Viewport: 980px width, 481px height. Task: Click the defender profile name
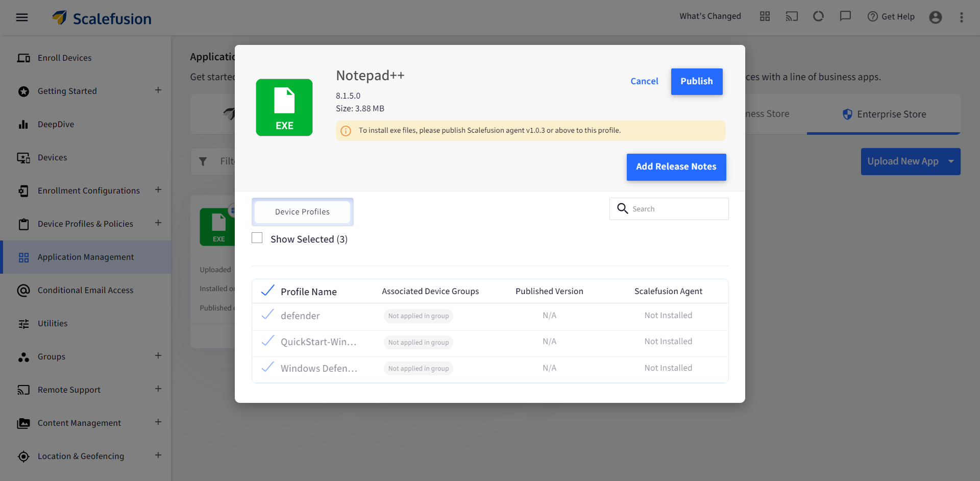coord(300,316)
